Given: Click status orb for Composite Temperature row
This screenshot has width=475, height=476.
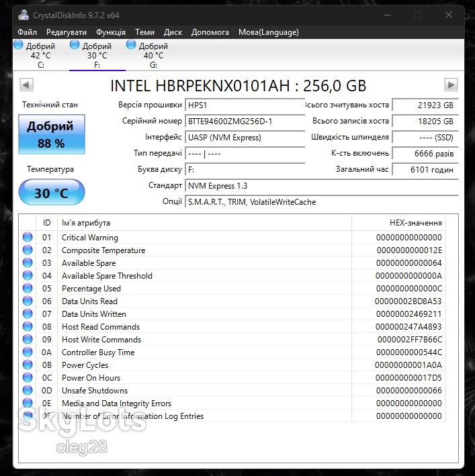Looking at the screenshot, I should click(x=28, y=250).
